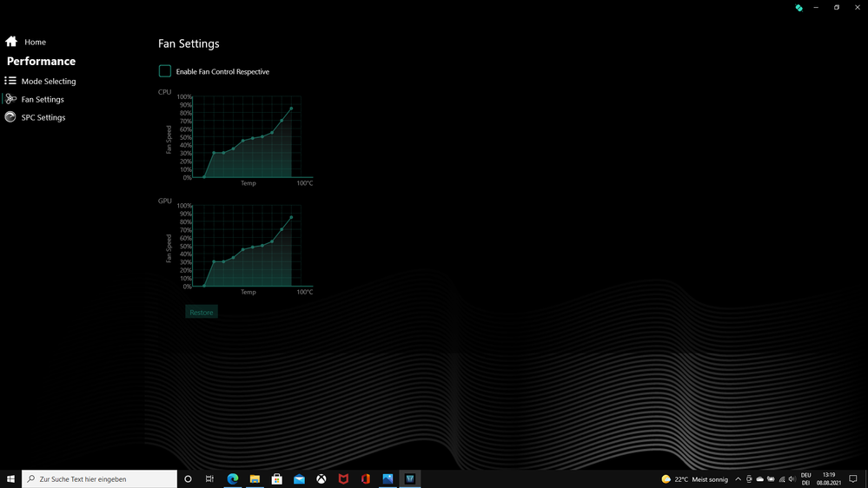The image size is (868, 488).
Task: Launch Microsoft Edge from the taskbar
Action: tap(233, 478)
